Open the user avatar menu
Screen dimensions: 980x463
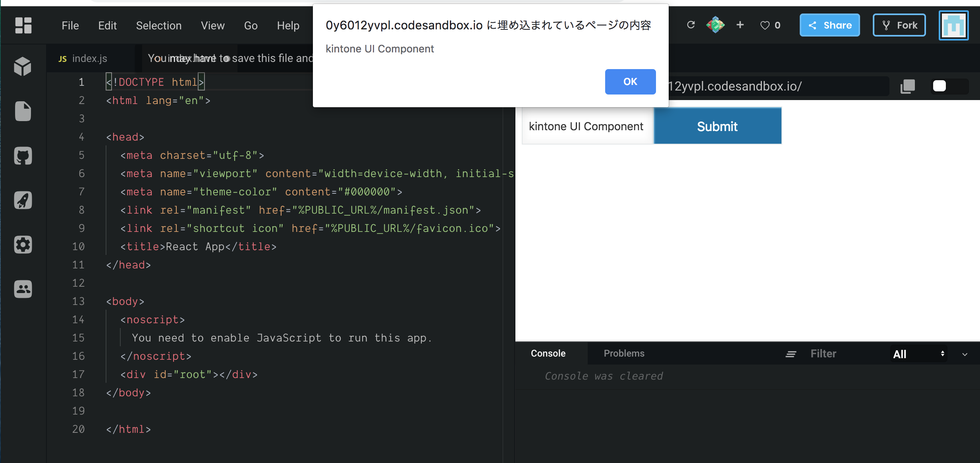[954, 25]
